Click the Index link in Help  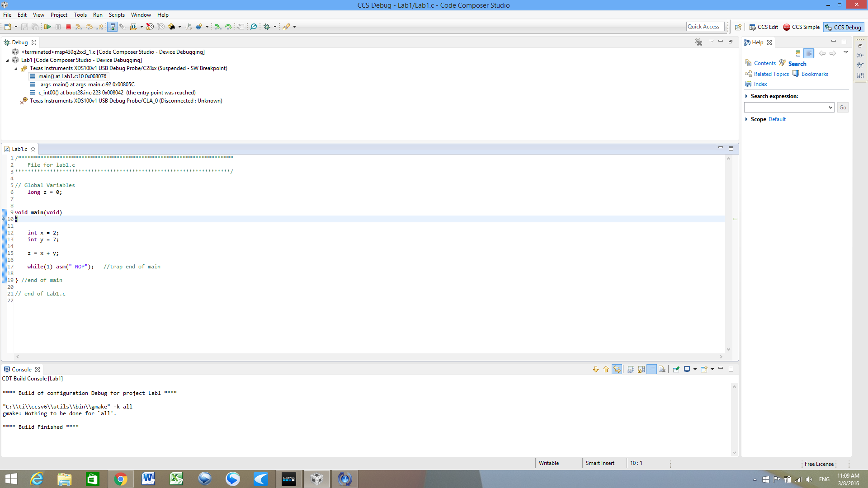pyautogui.click(x=760, y=84)
